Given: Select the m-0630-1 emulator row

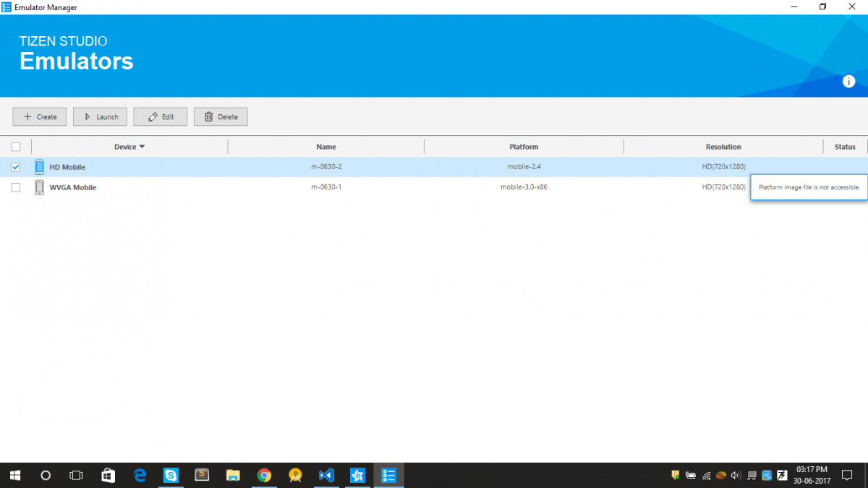Looking at the screenshot, I should 325,187.
